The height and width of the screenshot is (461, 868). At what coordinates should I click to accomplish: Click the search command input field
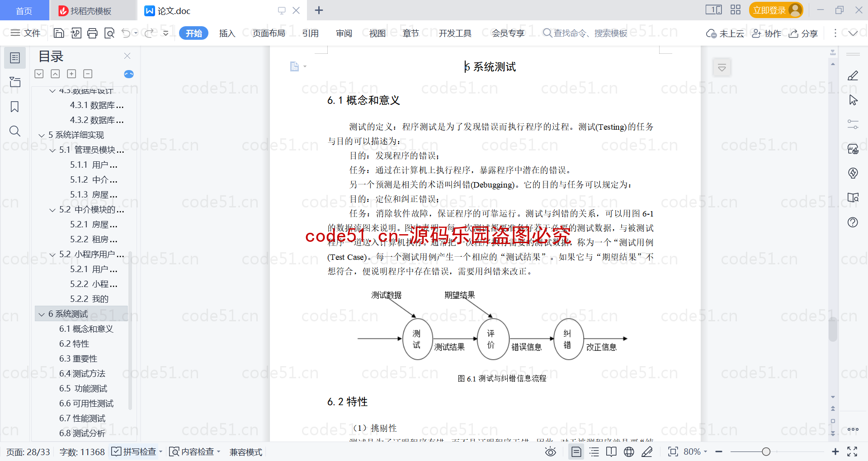[x=585, y=33]
